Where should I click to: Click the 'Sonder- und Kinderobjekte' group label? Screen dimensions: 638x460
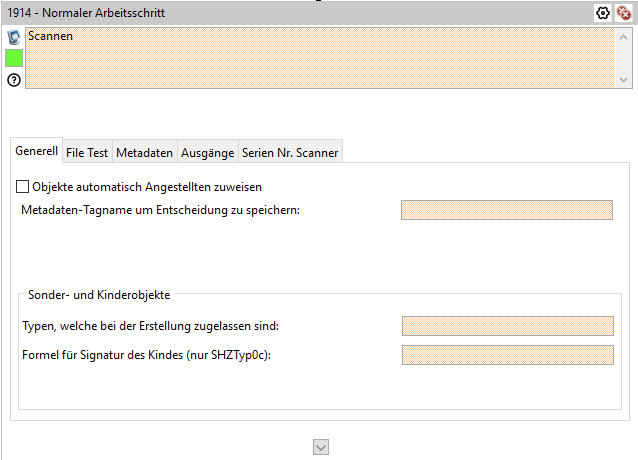click(x=99, y=295)
